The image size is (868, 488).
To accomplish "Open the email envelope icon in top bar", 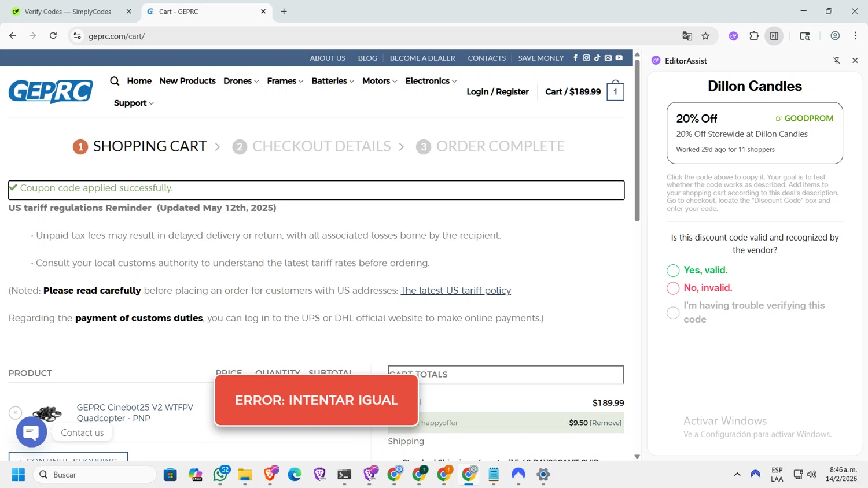I will pos(608,58).
